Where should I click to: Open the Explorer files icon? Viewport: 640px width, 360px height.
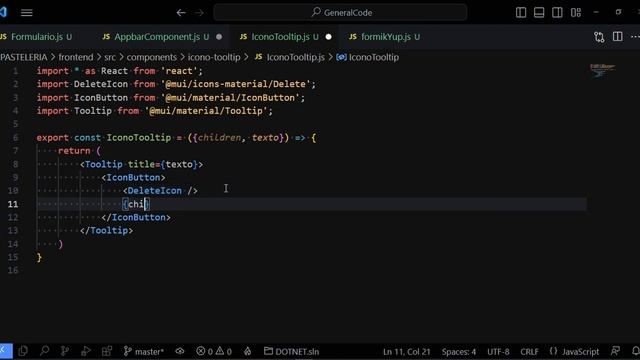tap(23, 351)
